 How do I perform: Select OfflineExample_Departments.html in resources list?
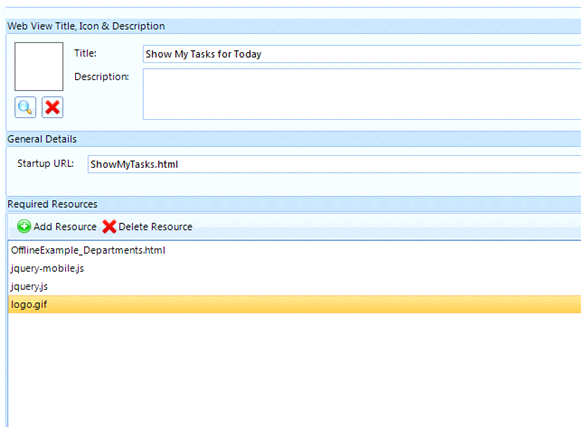294,250
